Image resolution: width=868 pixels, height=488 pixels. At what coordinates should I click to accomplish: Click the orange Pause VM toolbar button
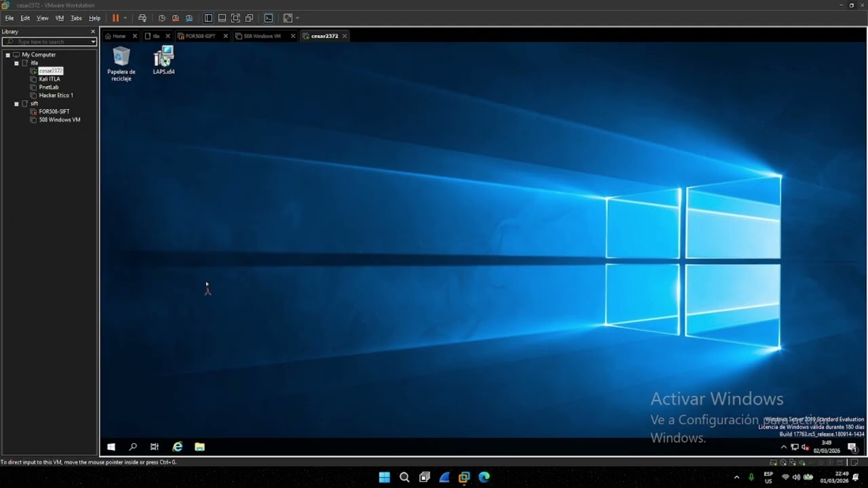click(x=115, y=18)
